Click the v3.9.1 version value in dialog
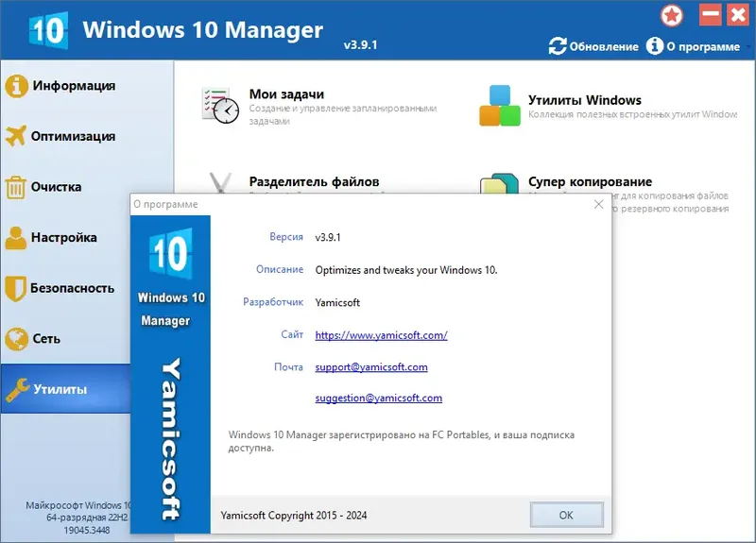 (x=328, y=238)
